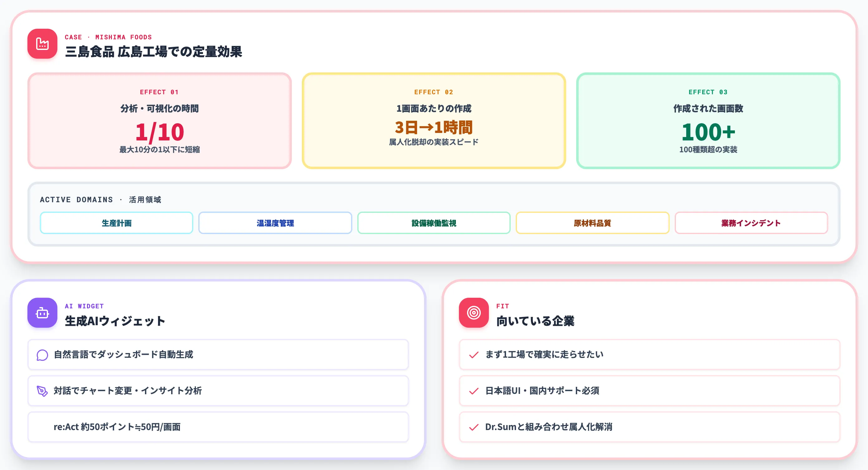
Task: Open the EFFECT 02 1画面あたりの作成 card
Action: [434, 121]
